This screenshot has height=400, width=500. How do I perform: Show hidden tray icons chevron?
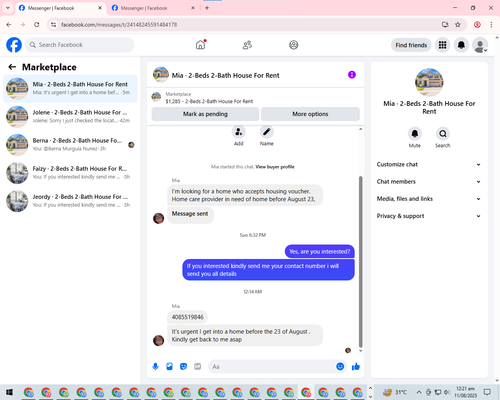tap(419, 392)
